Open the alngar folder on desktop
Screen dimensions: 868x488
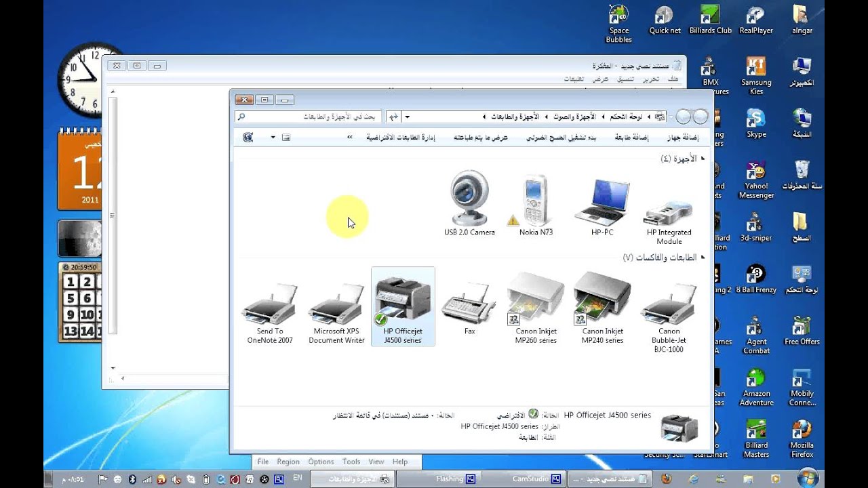click(802, 20)
